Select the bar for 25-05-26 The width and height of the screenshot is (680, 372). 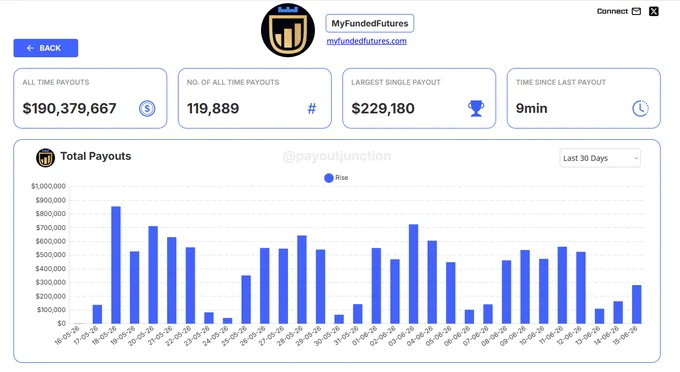246,300
